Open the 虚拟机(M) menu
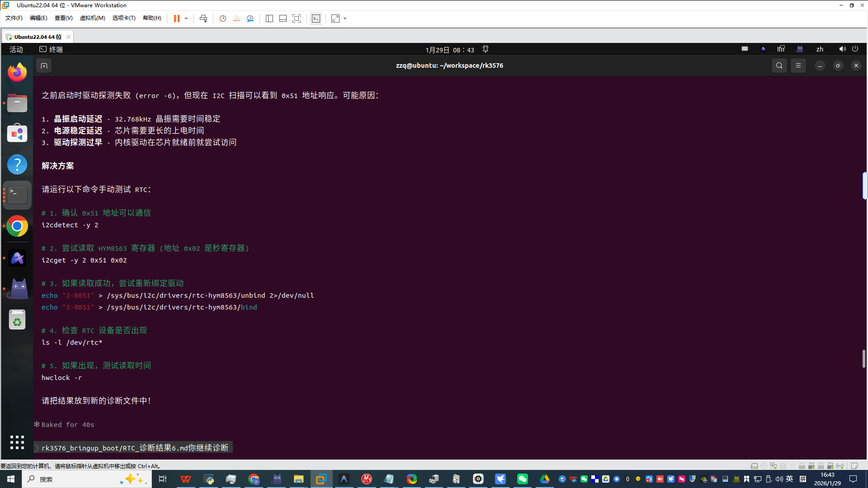Viewport: 868px width, 488px height. pyautogui.click(x=92, y=18)
